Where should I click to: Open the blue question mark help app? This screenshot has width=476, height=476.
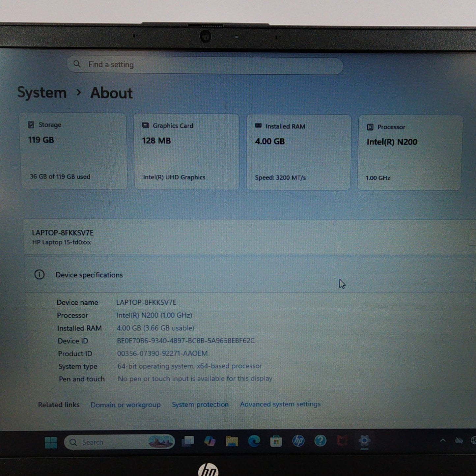pyautogui.click(x=320, y=441)
